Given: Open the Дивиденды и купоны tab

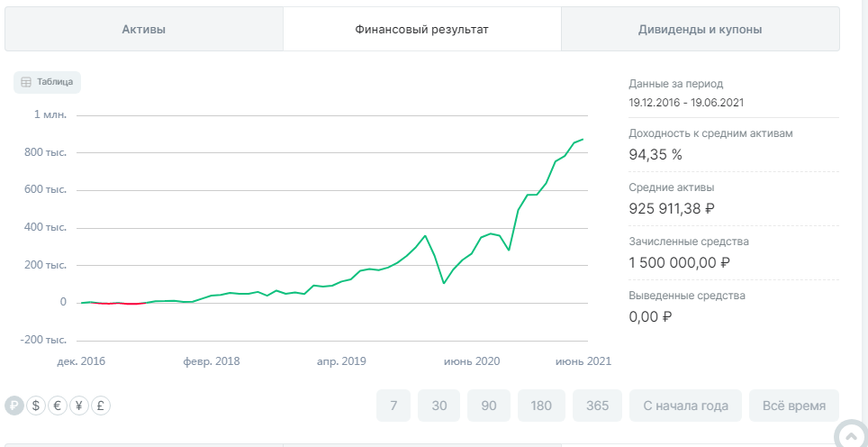Looking at the screenshot, I should pyautogui.click(x=700, y=30).
